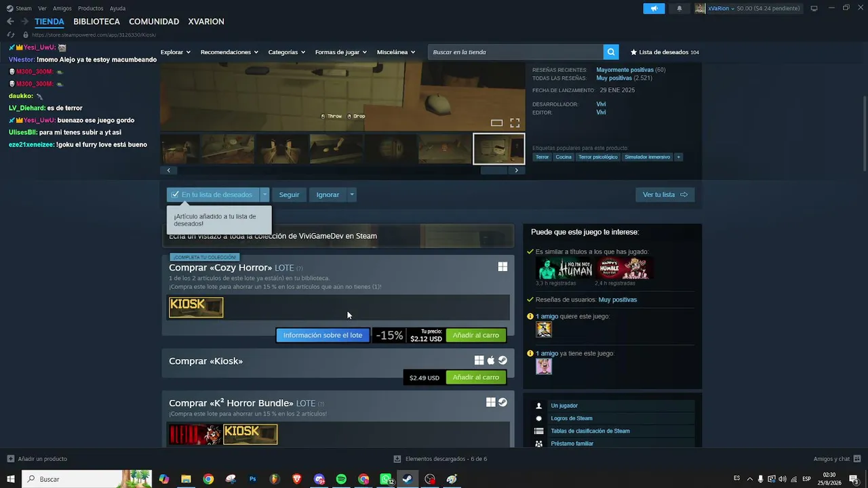Click the taskbar volume speaker icon
The height and width of the screenshot is (488, 868).
[782, 479]
